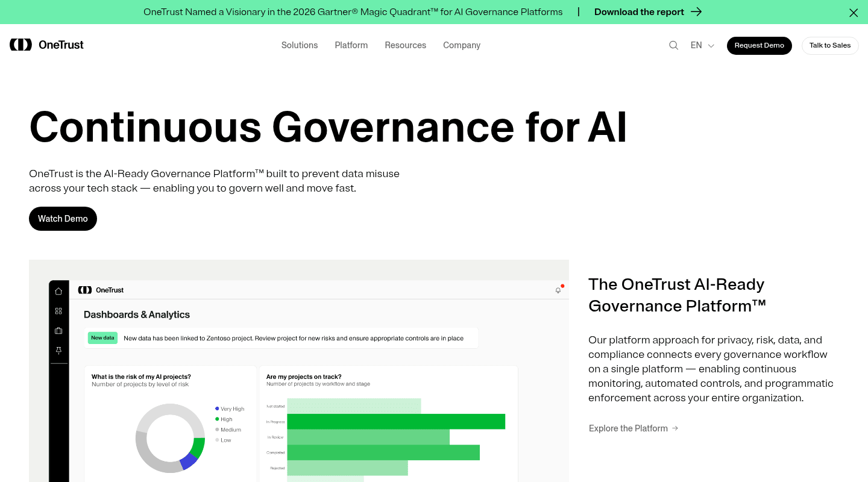This screenshot has width=868, height=482.
Task: Select the Medium legend dot
Action: pyautogui.click(x=217, y=430)
